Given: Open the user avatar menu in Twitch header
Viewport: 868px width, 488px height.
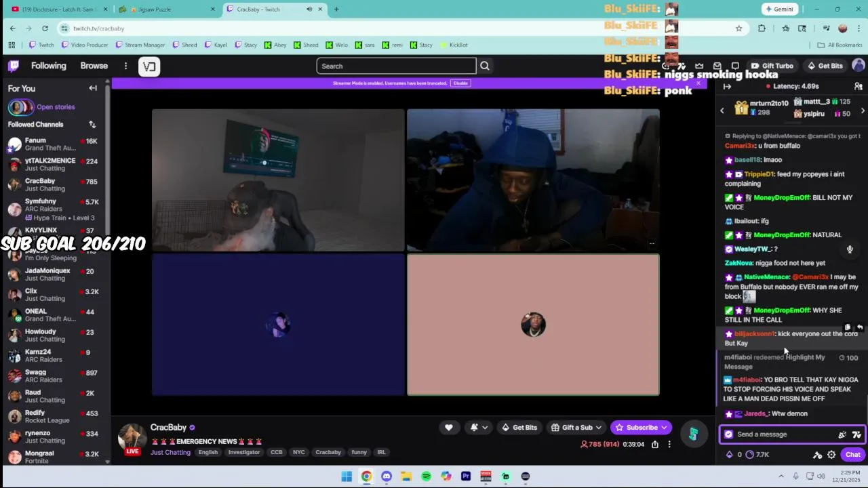Looking at the screenshot, I should pos(858,66).
